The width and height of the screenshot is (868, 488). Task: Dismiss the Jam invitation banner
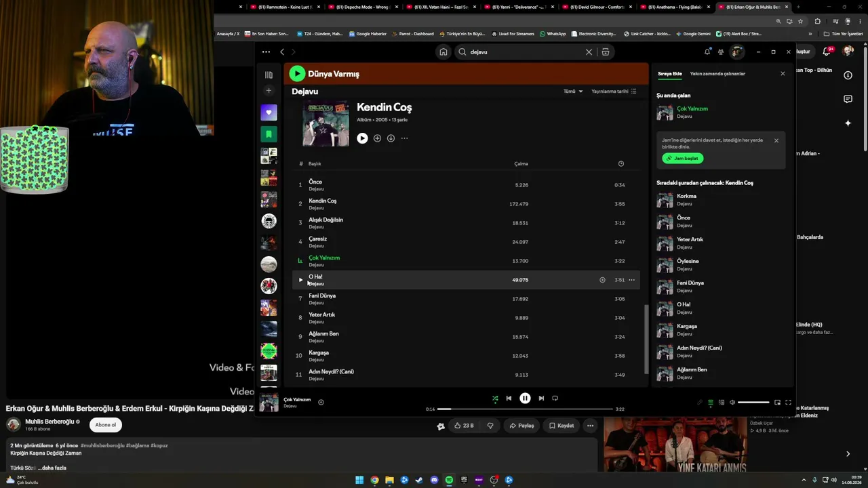776,141
